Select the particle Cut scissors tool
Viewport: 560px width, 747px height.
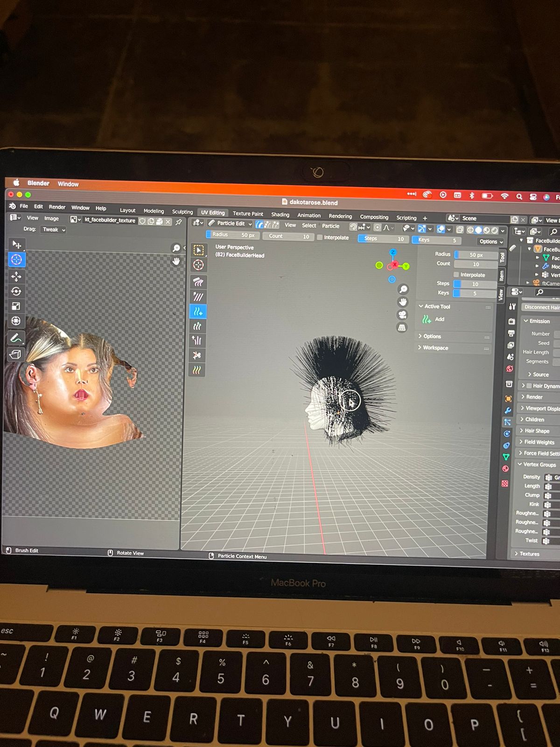197,355
